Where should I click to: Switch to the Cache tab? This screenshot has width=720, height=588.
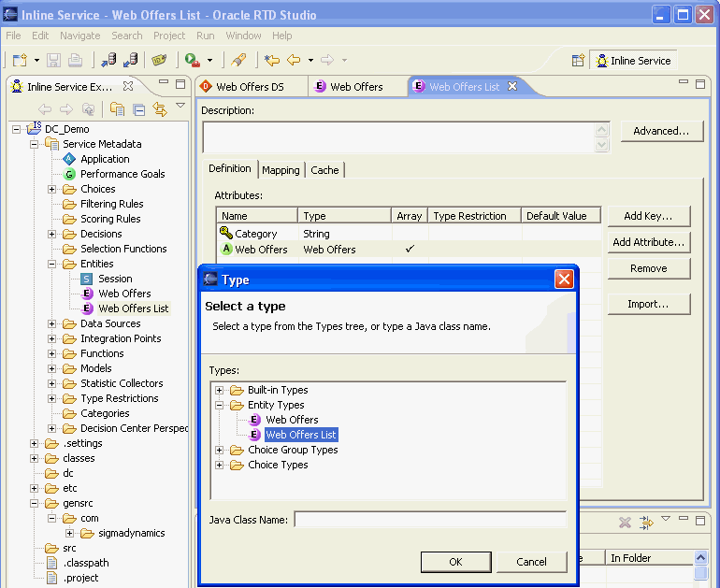tap(324, 170)
